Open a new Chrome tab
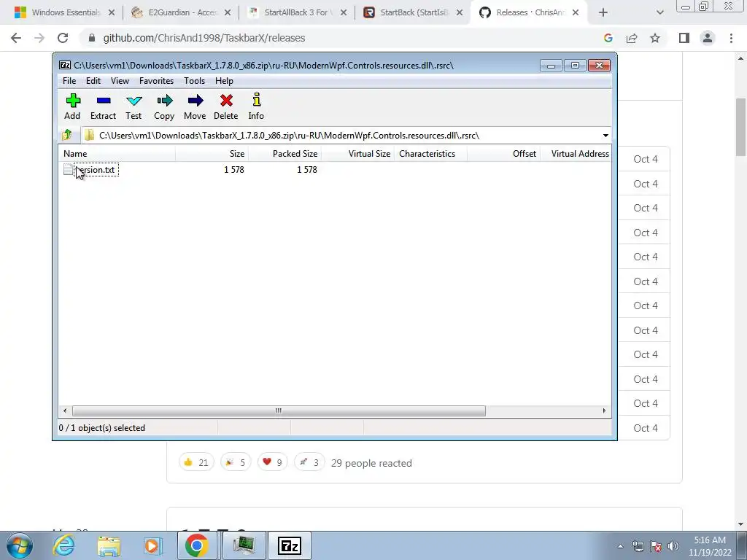This screenshot has width=747, height=560. click(x=603, y=12)
